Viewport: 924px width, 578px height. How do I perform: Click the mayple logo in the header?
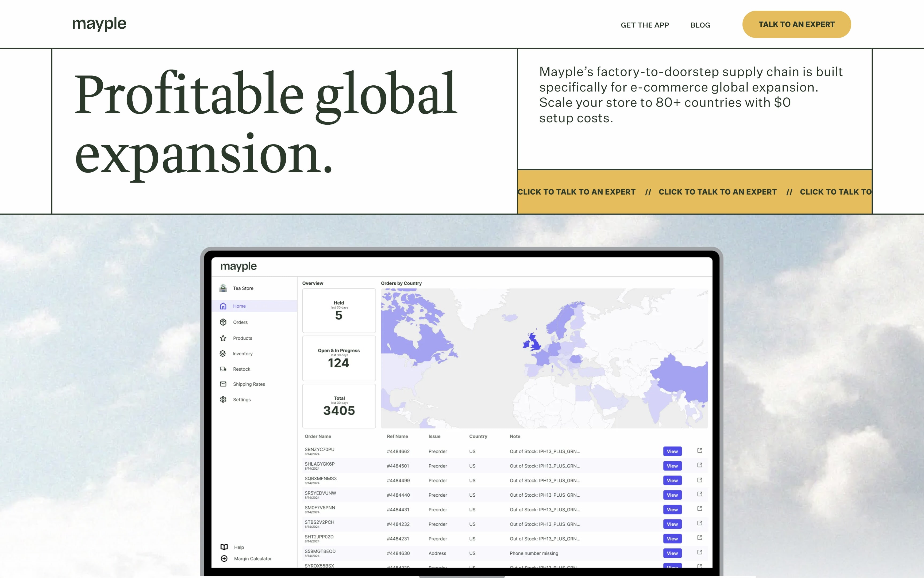pyautogui.click(x=99, y=24)
